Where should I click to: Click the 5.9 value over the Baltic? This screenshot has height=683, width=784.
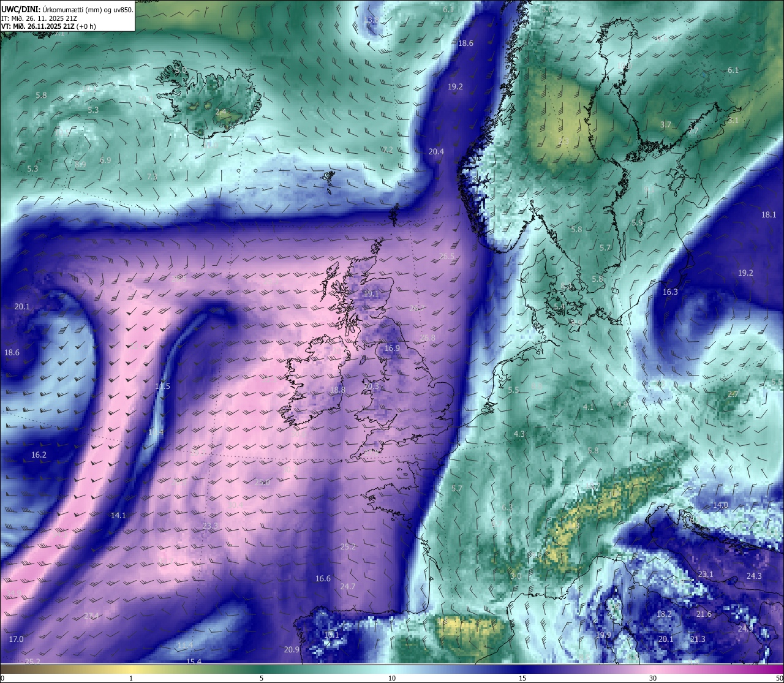(x=638, y=223)
